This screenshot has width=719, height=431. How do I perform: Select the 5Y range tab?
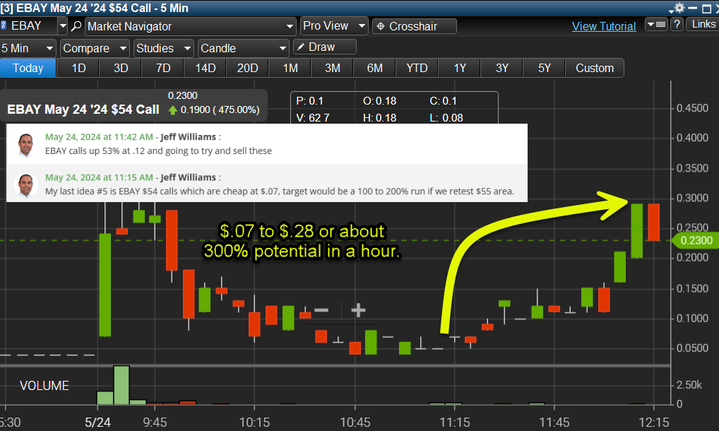tap(544, 68)
